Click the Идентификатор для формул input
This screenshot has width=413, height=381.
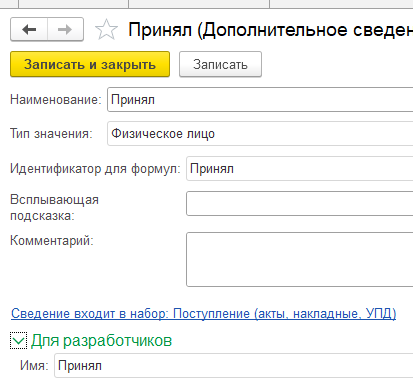[300, 169]
